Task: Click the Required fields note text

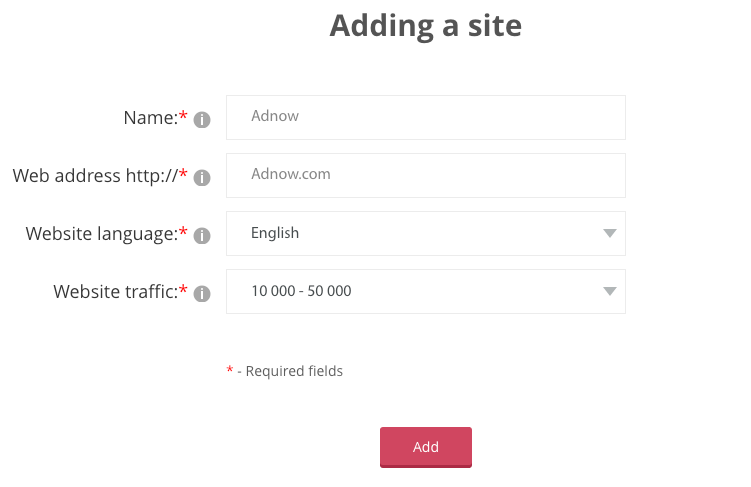Action: pyautogui.click(x=294, y=371)
